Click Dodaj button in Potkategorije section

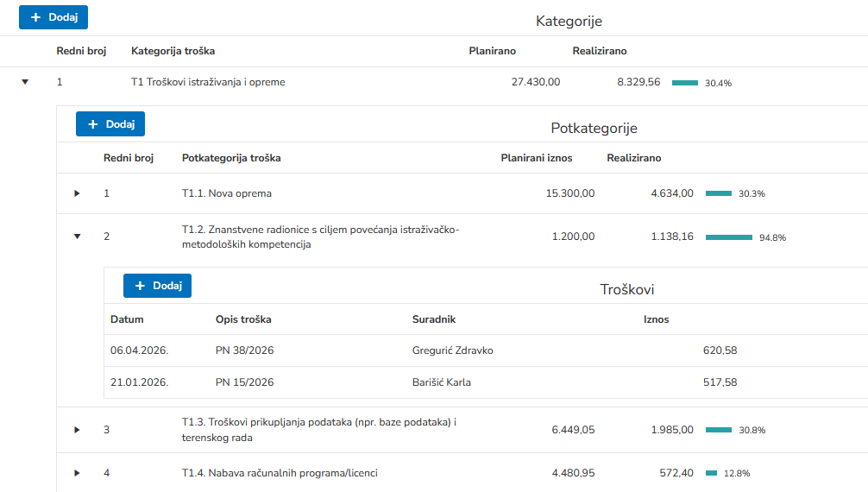110,124
